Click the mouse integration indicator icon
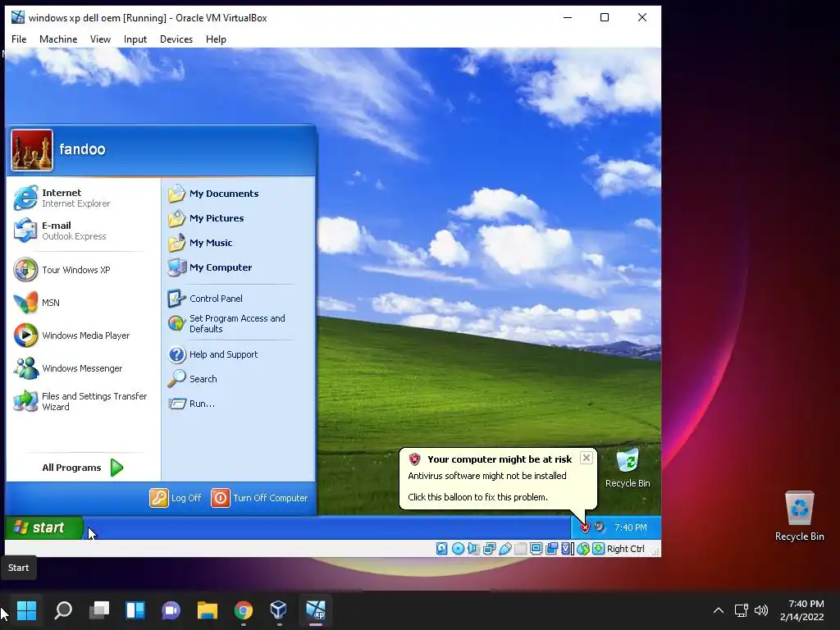 point(583,549)
